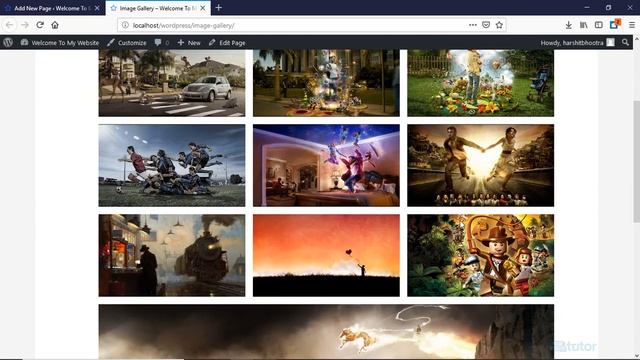Open the Library icon

[584, 25]
